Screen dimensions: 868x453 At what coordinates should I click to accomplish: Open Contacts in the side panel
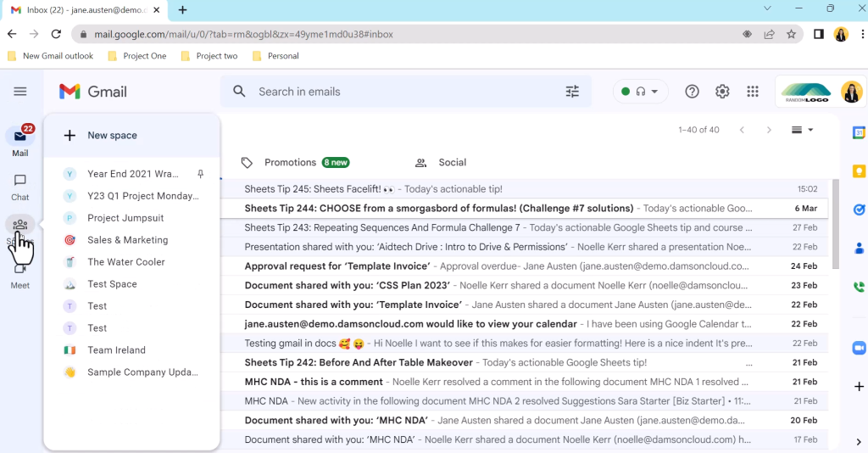click(x=859, y=248)
